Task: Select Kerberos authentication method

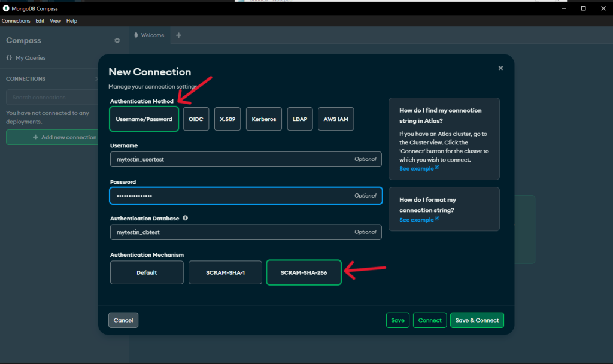Action: (264, 119)
